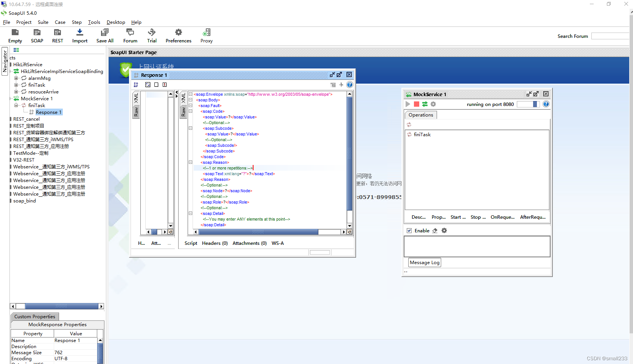633x364 pixels.
Task: Open the Script tab in Response 1
Action: coord(191,243)
